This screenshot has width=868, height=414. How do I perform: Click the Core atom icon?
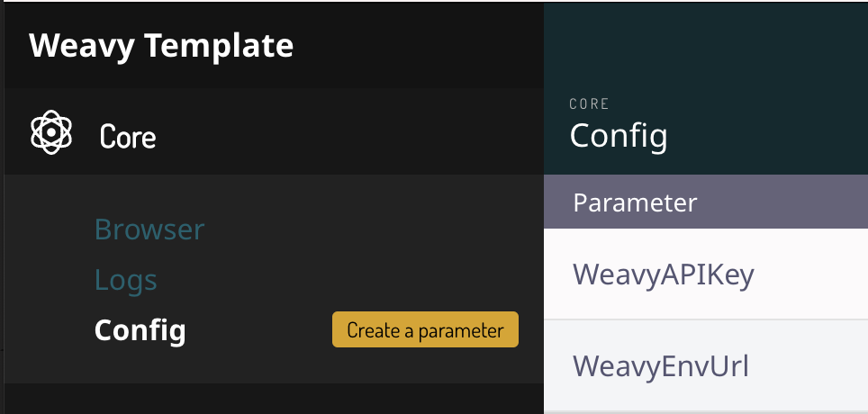50,132
